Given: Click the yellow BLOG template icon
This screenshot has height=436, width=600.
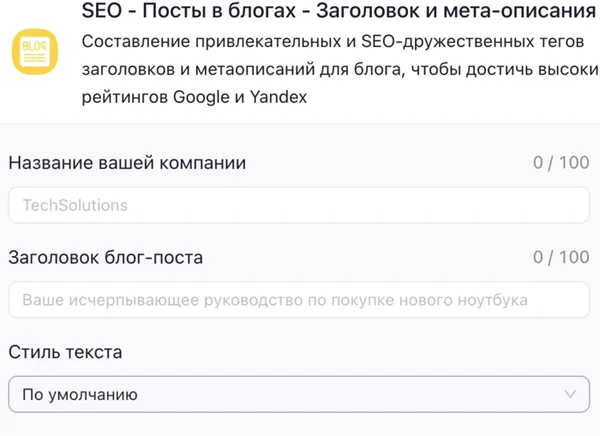Looking at the screenshot, I should coord(36,51).
